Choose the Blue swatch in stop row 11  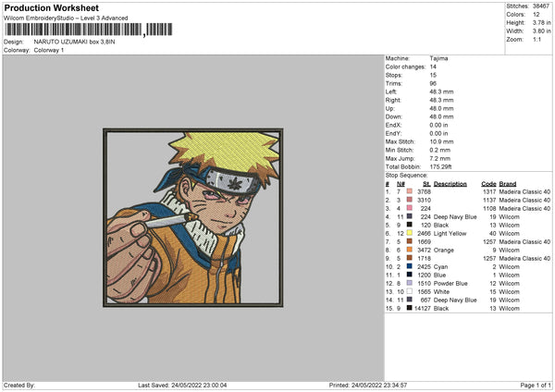(x=410, y=275)
